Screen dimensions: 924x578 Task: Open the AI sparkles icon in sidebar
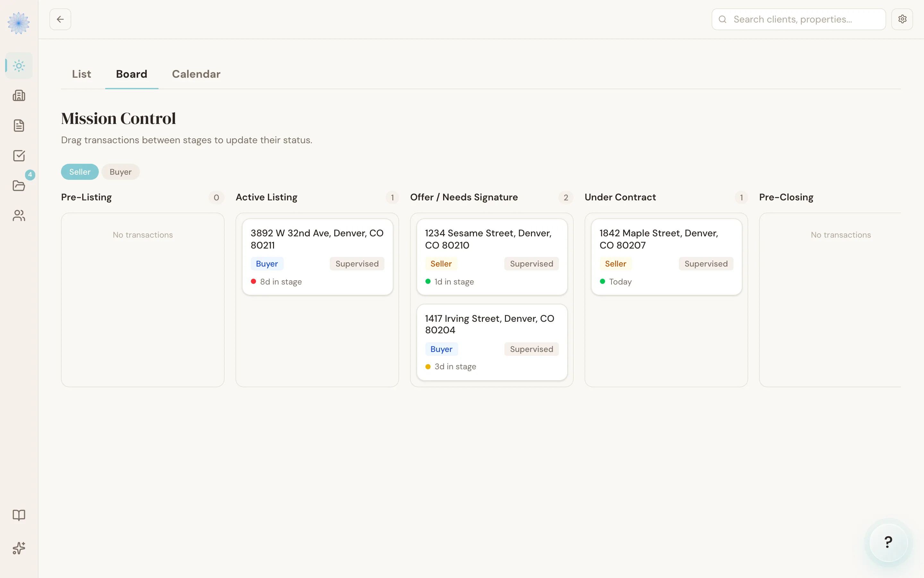(x=19, y=548)
